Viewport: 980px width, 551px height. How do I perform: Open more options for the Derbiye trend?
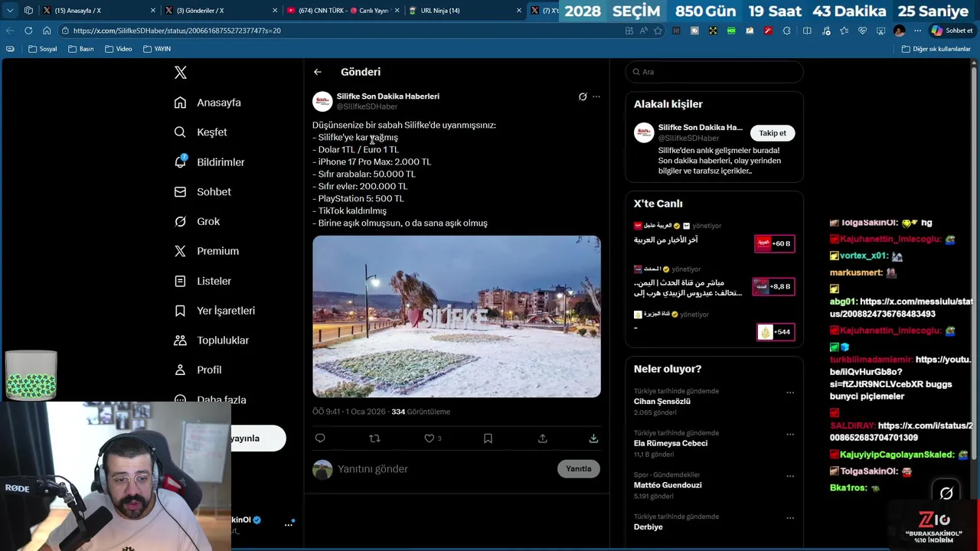point(790,518)
